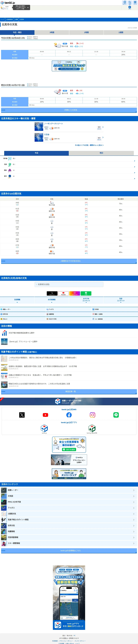The image size is (138, 644).
Task: Click the X (Twitter) share button
Action: [52, 293]
